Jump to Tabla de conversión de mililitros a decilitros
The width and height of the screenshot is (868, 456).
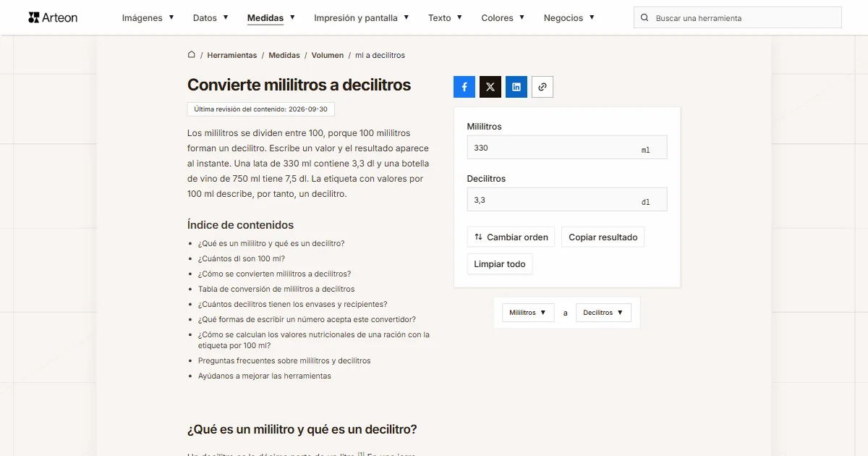pyautogui.click(x=276, y=289)
